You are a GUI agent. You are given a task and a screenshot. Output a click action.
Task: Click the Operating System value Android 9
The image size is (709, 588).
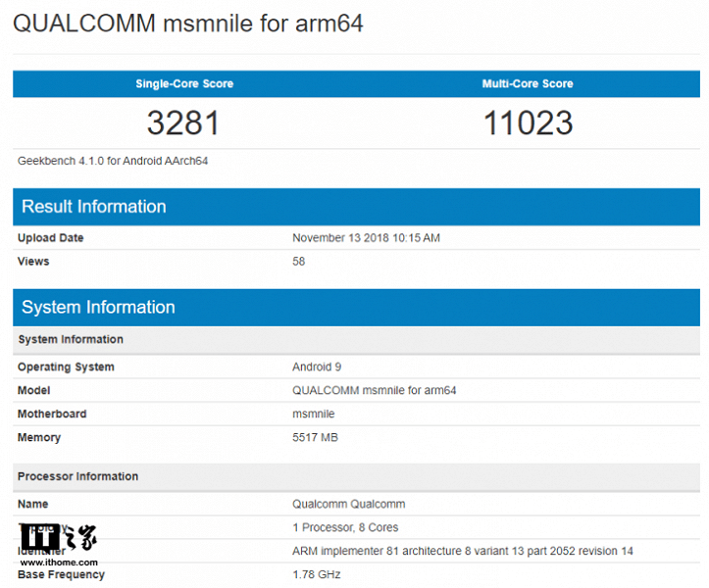318,367
